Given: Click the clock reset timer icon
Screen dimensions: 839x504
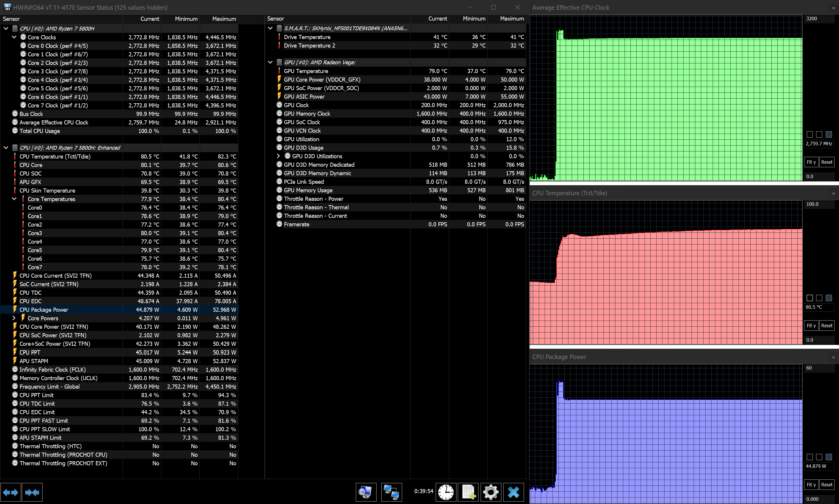Looking at the screenshot, I should click(445, 492).
